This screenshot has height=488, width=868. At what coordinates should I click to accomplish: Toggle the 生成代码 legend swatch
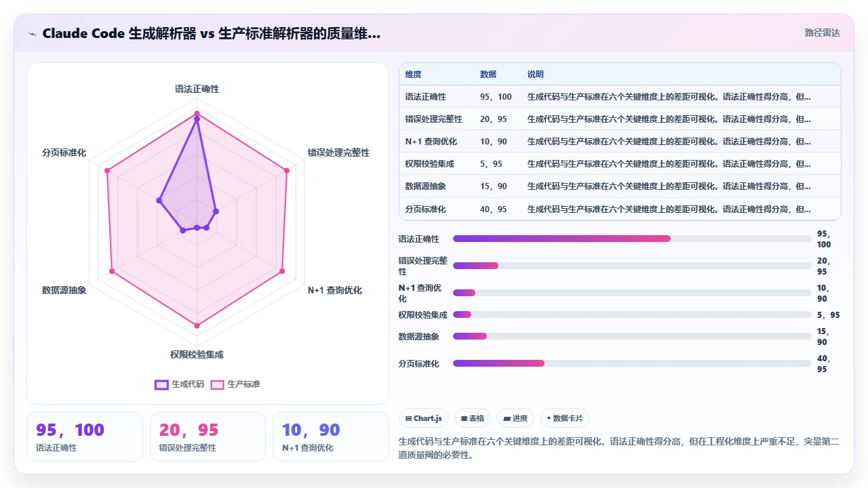pos(161,384)
